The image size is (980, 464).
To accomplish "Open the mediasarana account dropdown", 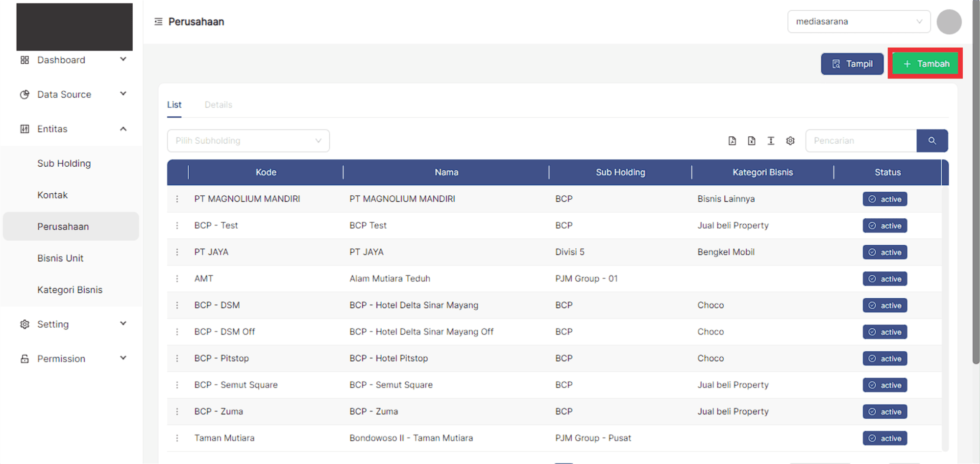I will pos(858,22).
